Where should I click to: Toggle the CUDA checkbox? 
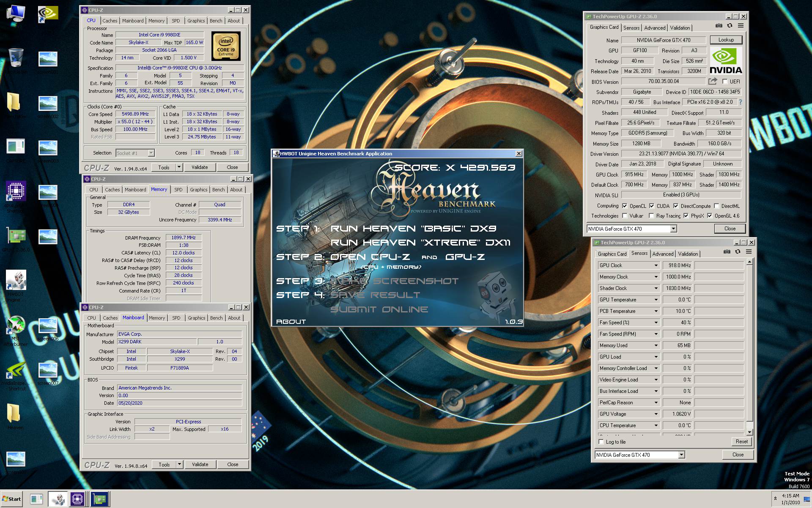point(652,206)
